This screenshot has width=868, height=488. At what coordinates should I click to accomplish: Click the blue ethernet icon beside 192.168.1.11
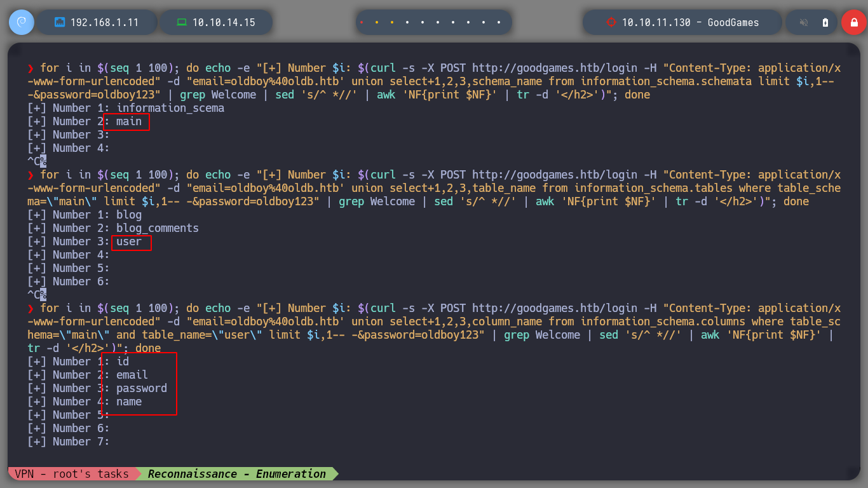[x=60, y=22]
